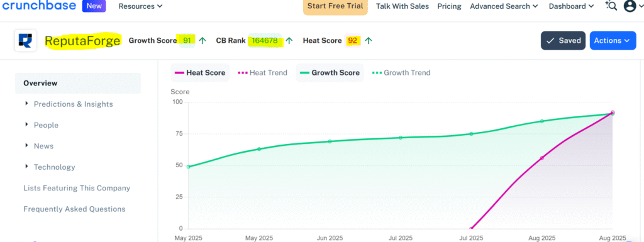Click the Heat Score value 92
644x242 pixels.
coord(352,40)
